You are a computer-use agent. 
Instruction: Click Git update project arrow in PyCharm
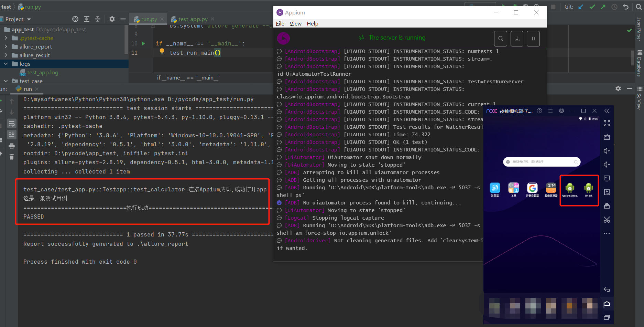[581, 7]
